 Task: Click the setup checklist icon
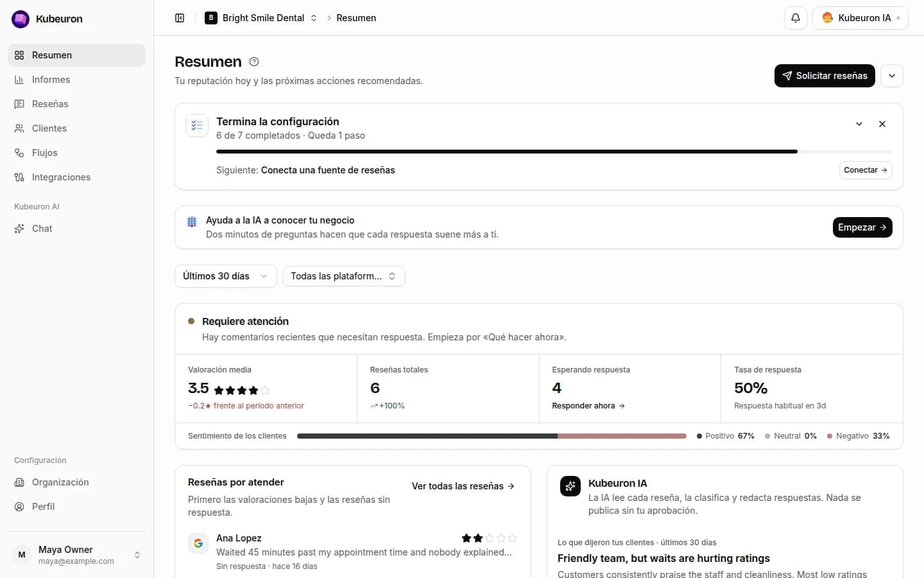[x=197, y=125]
